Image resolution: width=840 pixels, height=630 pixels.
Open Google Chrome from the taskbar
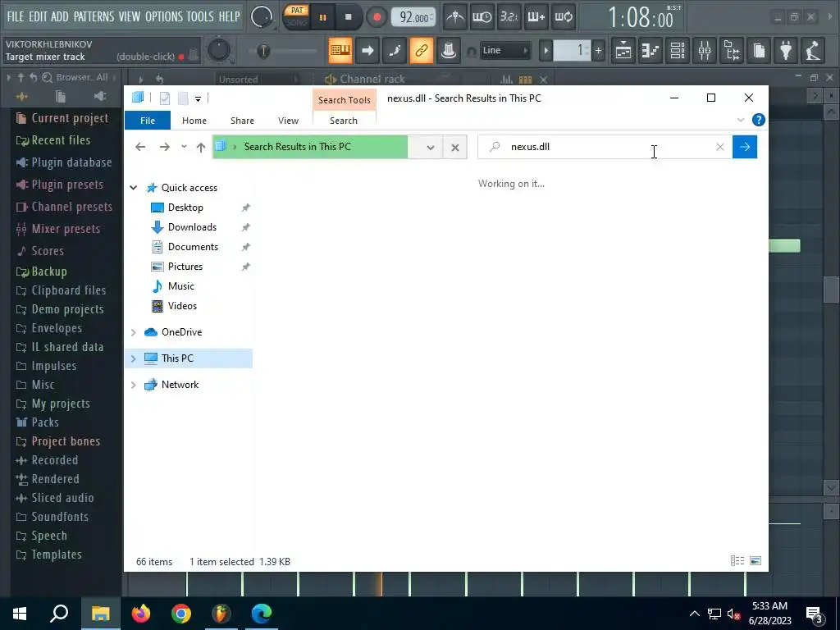(181, 614)
